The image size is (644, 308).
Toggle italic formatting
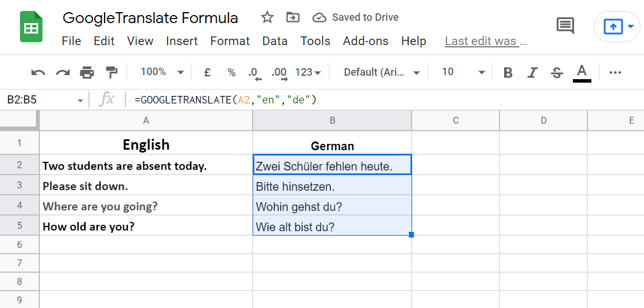(533, 73)
